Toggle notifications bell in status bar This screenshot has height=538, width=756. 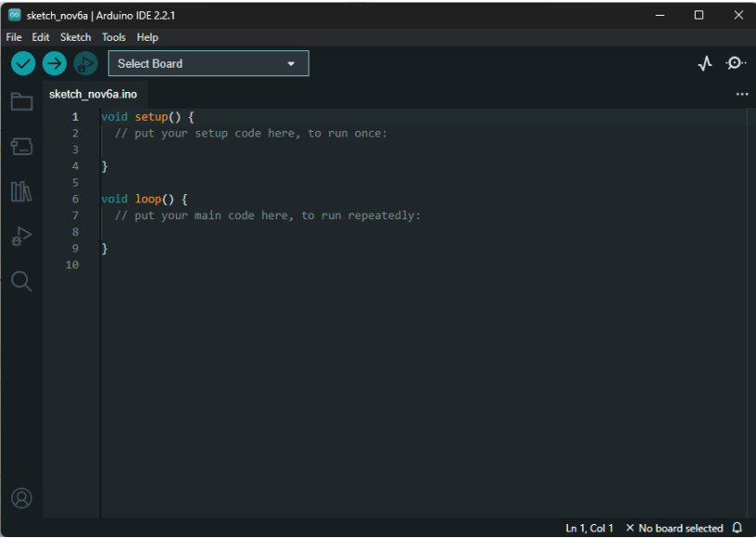737,528
